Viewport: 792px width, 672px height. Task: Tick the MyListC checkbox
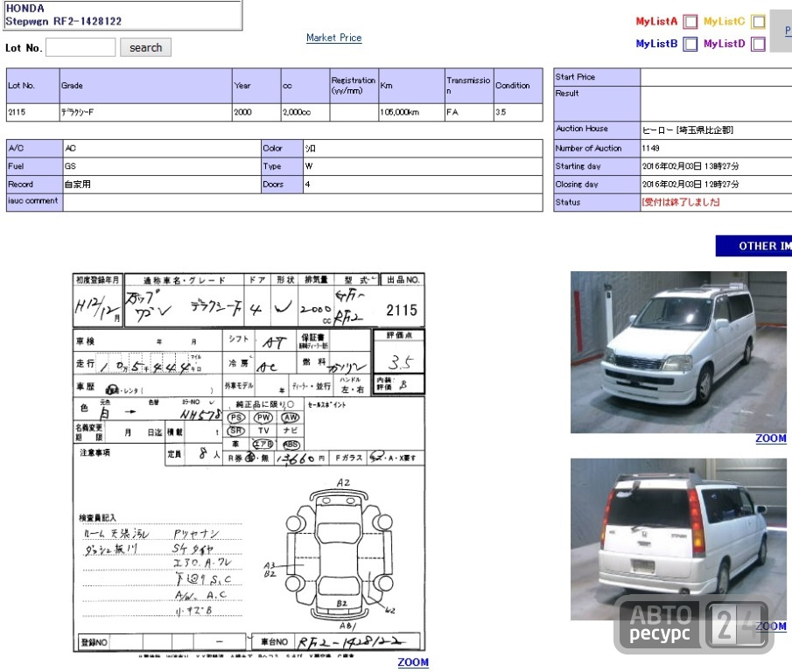pyautogui.click(x=758, y=22)
